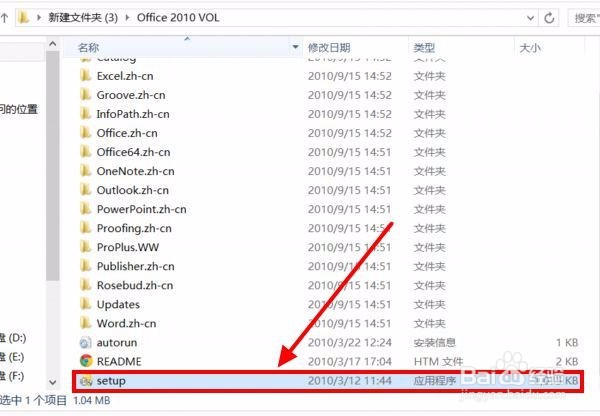Open address bar history dropdown
Screen dimensions: 600x416
coord(530,18)
